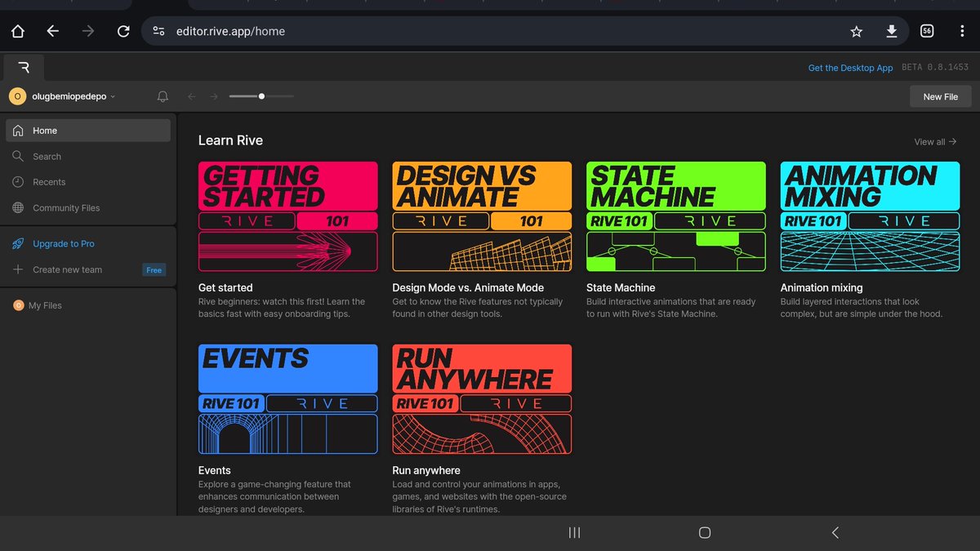Open Search in the sidebar
The width and height of the screenshot is (980, 551).
pos(88,156)
